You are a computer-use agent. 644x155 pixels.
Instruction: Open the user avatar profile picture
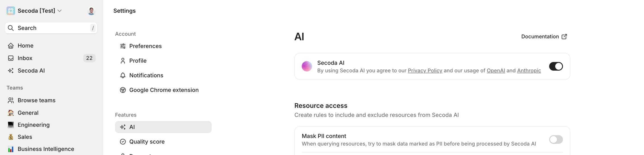click(91, 11)
